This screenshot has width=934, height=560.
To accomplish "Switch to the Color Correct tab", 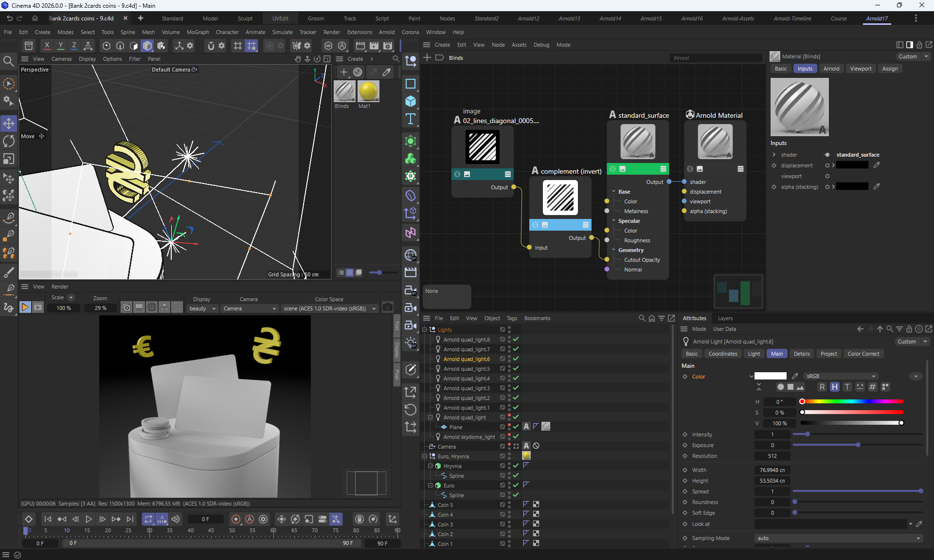I will tap(863, 354).
